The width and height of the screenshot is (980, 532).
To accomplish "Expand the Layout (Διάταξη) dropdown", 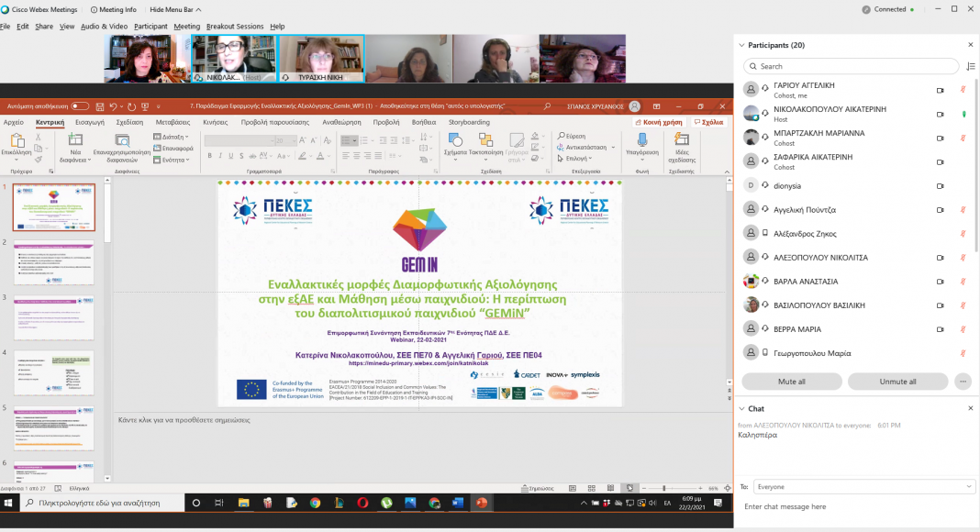I will [173, 137].
